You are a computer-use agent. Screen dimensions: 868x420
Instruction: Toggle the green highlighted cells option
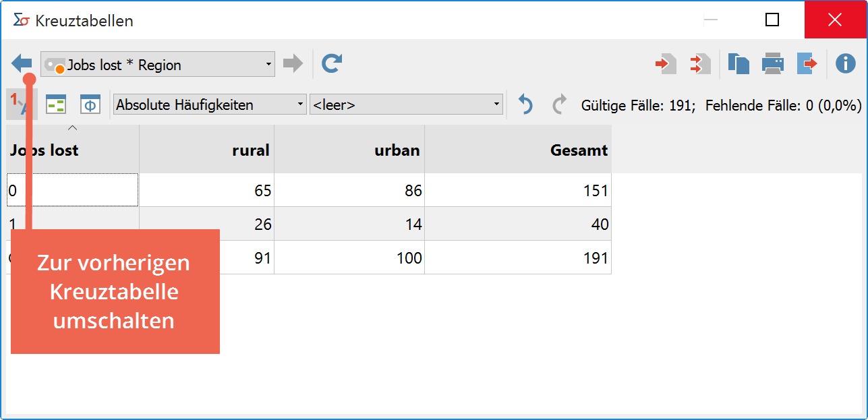[x=55, y=105]
